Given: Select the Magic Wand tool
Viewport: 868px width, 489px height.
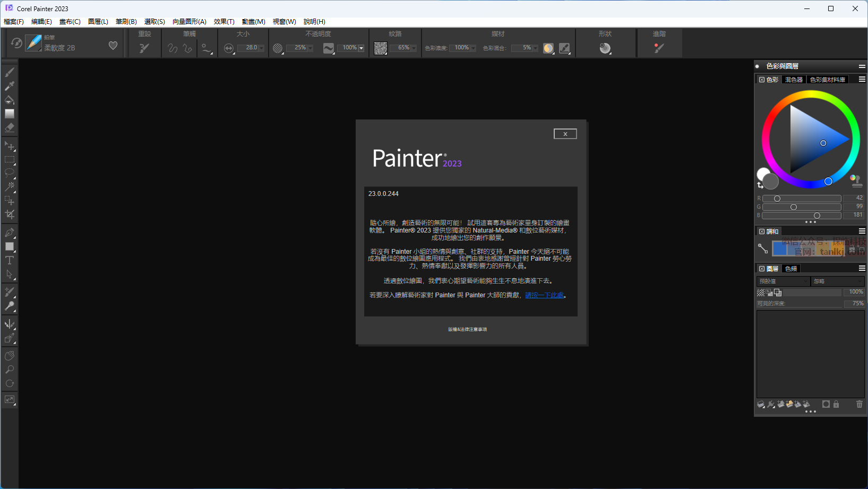Looking at the screenshot, I should click(x=10, y=186).
